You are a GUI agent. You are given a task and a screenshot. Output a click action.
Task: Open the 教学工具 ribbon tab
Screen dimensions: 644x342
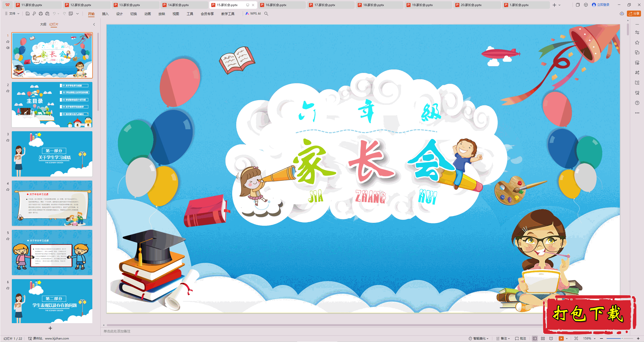click(x=228, y=14)
